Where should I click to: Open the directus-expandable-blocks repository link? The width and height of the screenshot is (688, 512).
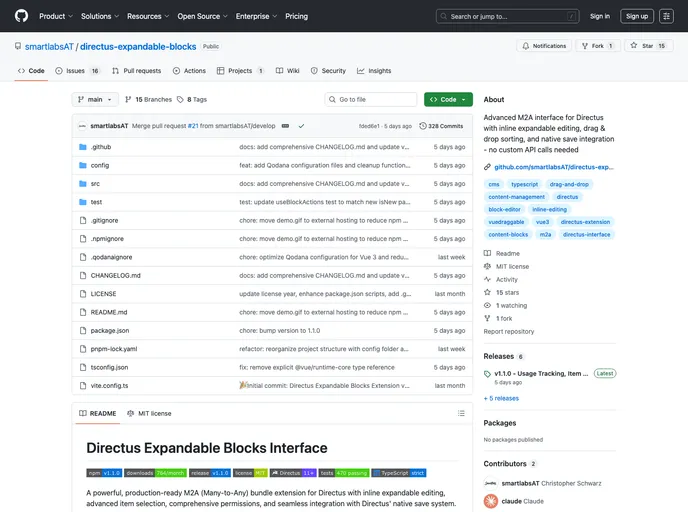coord(138,47)
